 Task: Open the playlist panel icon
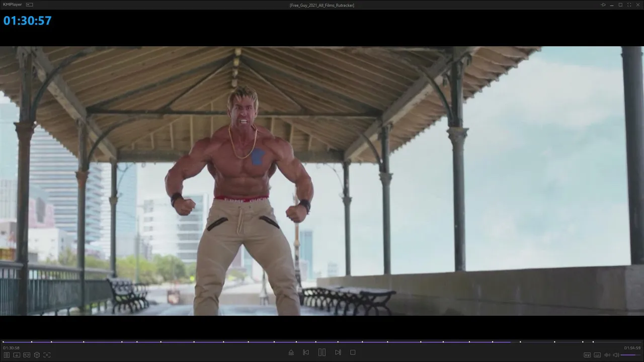7,355
